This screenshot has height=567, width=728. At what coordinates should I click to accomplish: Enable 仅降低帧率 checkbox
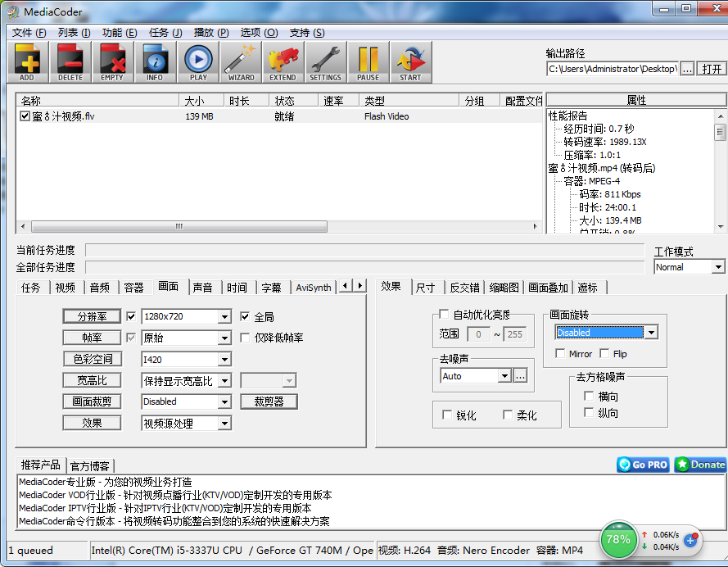245,338
